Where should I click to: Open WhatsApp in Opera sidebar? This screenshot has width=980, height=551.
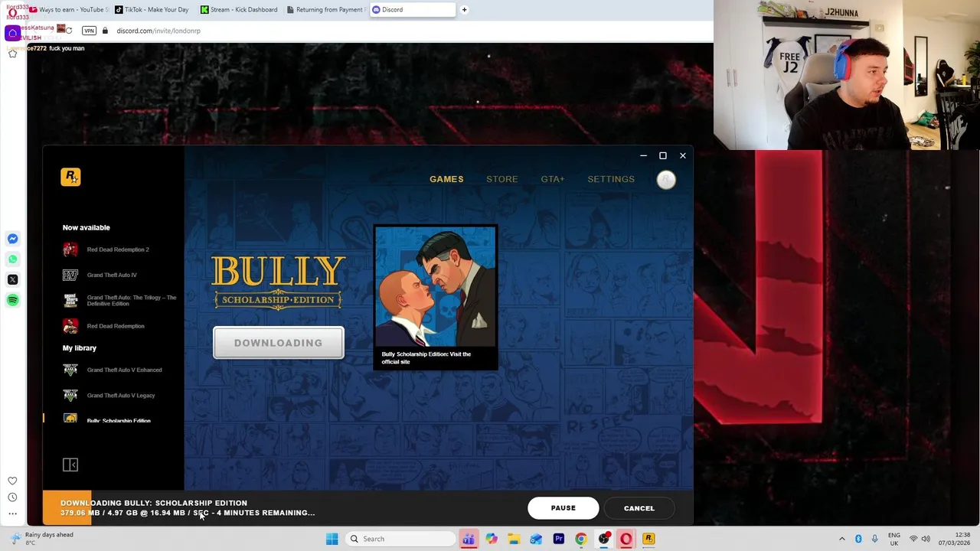(12, 259)
